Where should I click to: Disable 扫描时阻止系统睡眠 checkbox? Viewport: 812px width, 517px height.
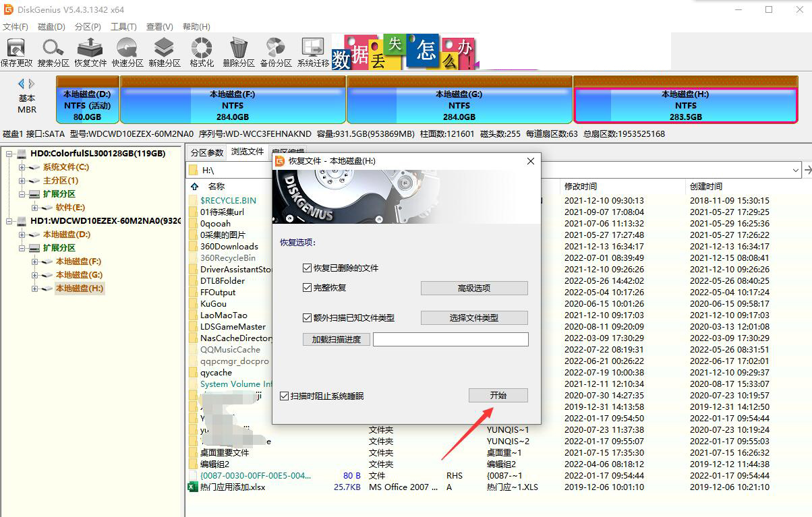[284, 396]
